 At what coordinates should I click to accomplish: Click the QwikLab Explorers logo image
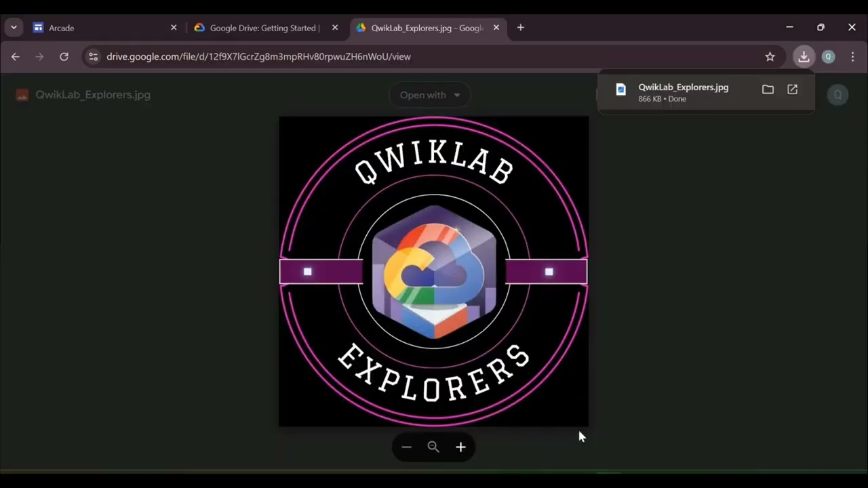point(434,272)
